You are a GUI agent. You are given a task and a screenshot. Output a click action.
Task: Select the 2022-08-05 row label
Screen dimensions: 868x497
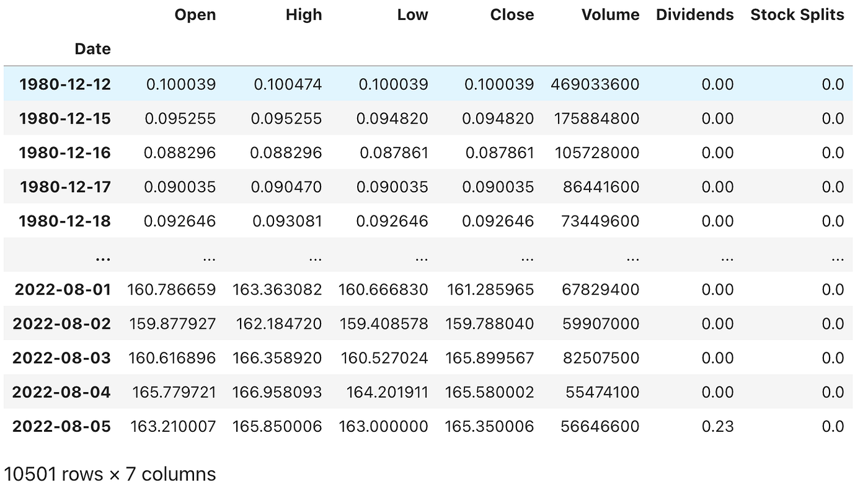coord(62,426)
